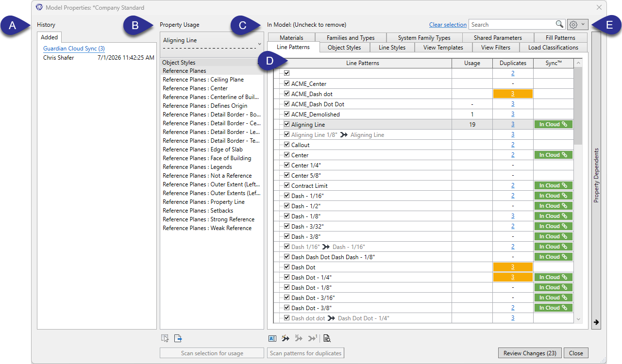Uncheck the ACME_Dash dot checkbox
The height and width of the screenshot is (364, 622).
(x=286, y=94)
